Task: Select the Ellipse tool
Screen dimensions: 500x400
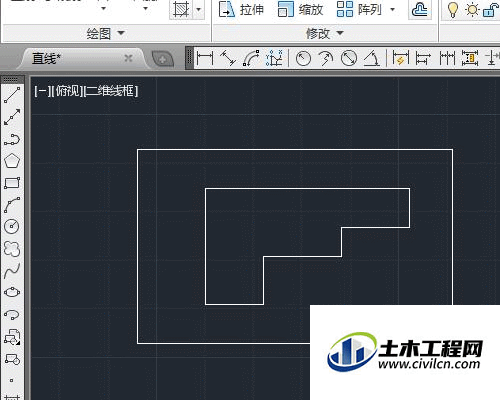Action: coord(12,292)
